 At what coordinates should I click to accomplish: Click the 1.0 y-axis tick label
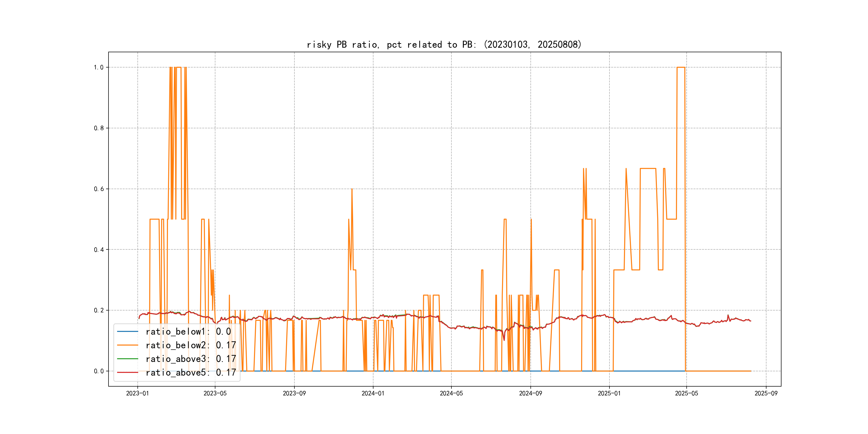(x=98, y=68)
